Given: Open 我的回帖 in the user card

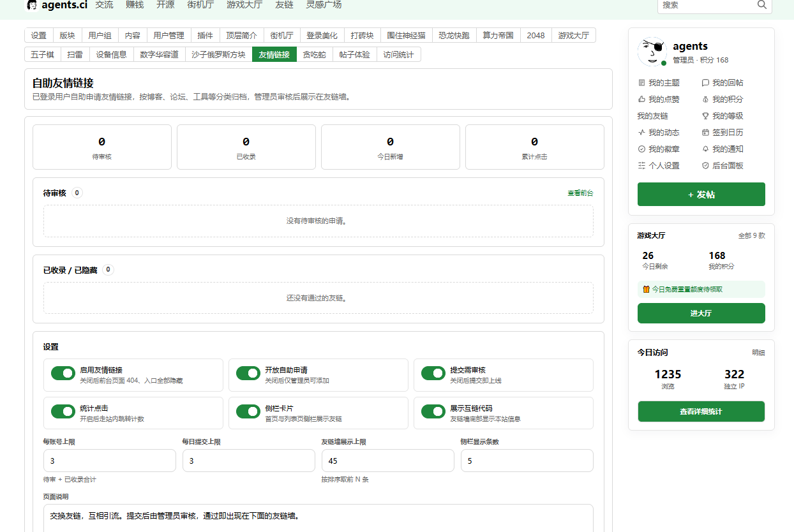Looking at the screenshot, I should 723,83.
